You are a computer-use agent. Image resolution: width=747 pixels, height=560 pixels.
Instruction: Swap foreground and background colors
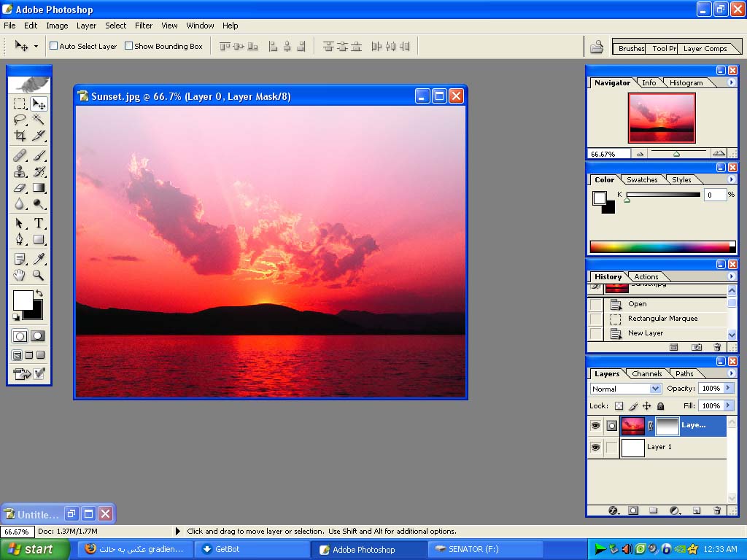tap(39, 293)
